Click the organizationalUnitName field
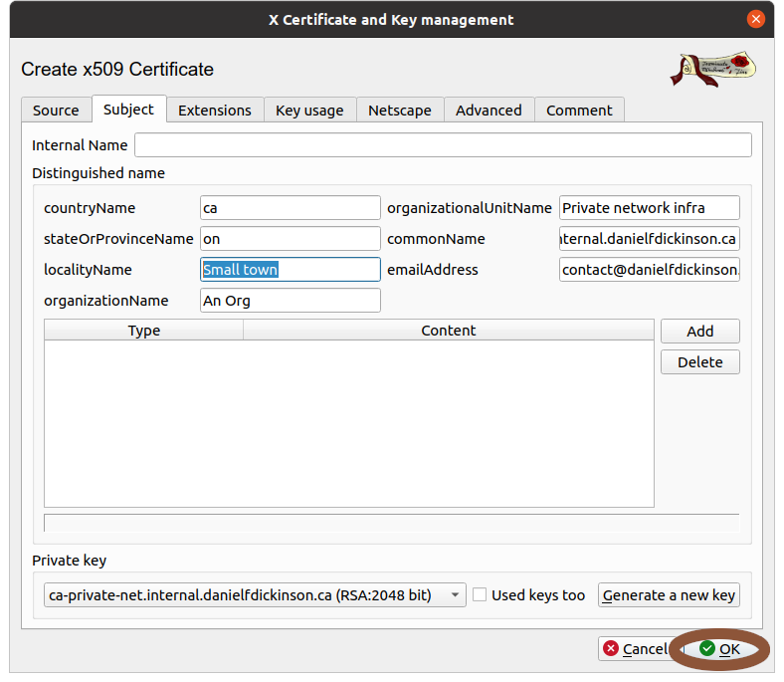Screen dimensions: 784x682 click(x=649, y=208)
